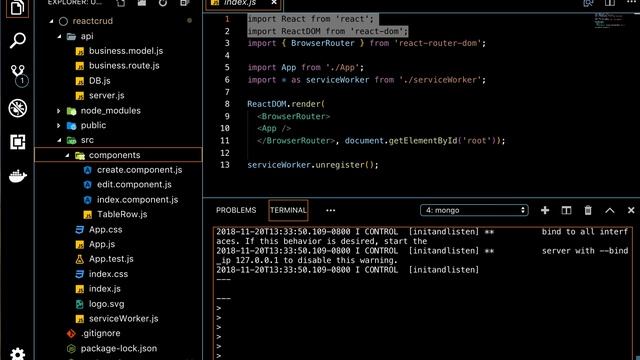Viewport: 640px width, 360px height.
Task: Refresh the Explorer file tree
Action: (163, 3)
